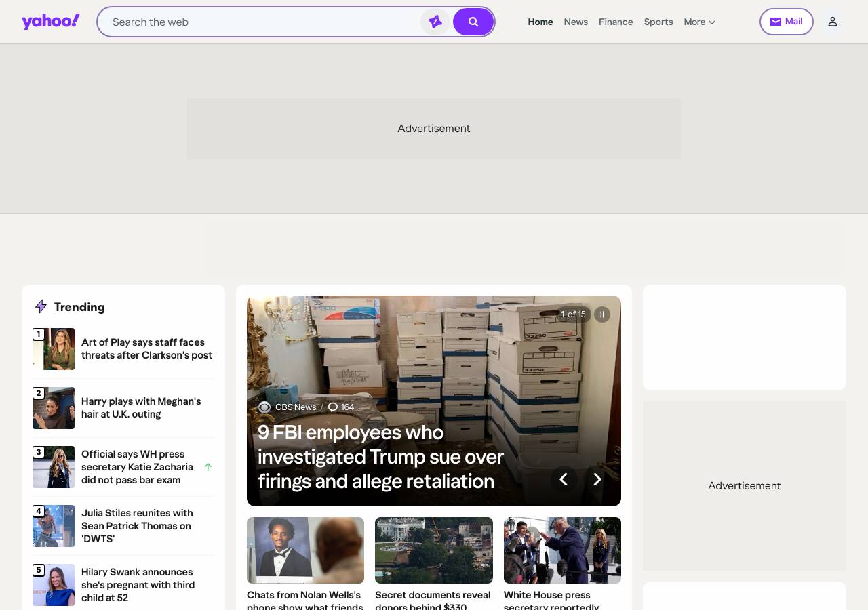Image resolution: width=868 pixels, height=610 pixels.
Task: Click the trending number 5 thumbnail
Action: tap(54, 585)
